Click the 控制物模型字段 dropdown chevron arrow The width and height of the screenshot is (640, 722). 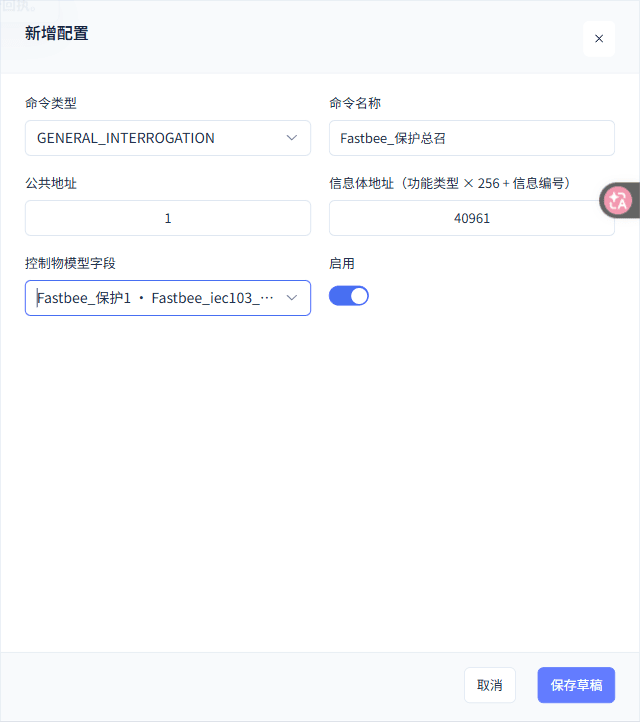coord(291,298)
